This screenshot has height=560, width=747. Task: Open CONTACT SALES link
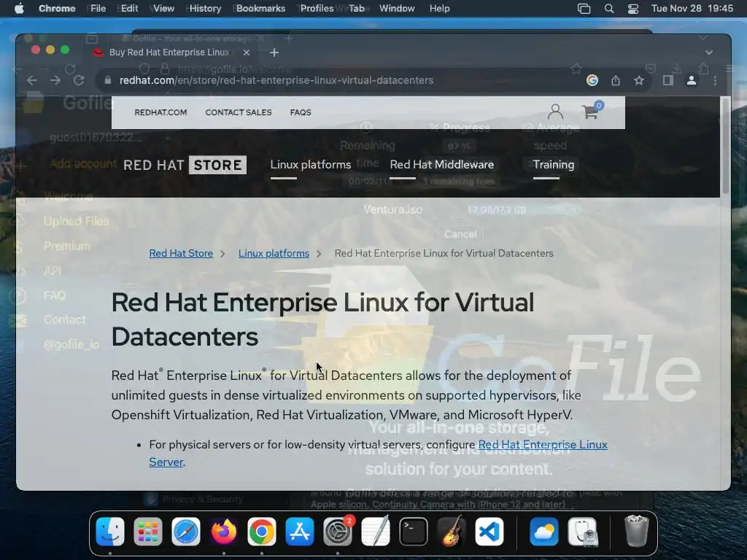click(x=239, y=112)
